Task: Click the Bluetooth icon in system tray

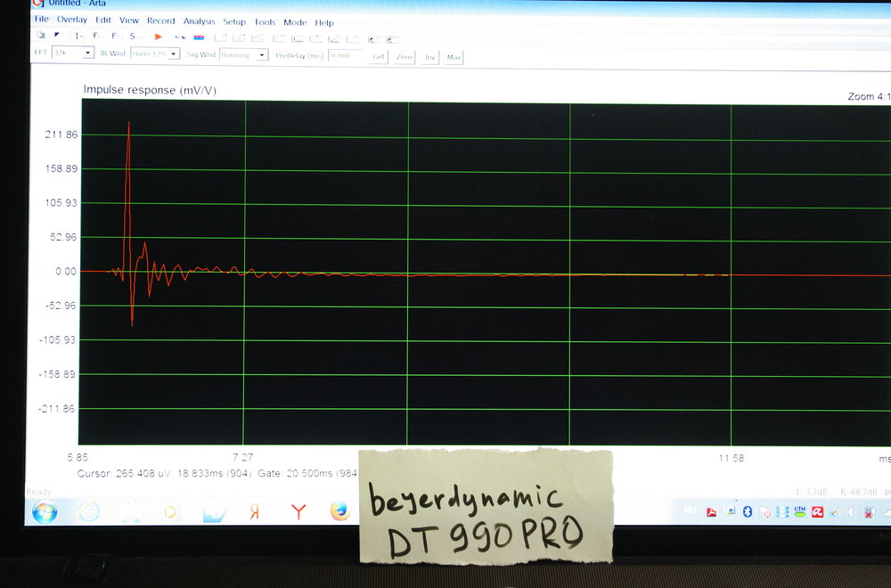Action: tap(748, 511)
